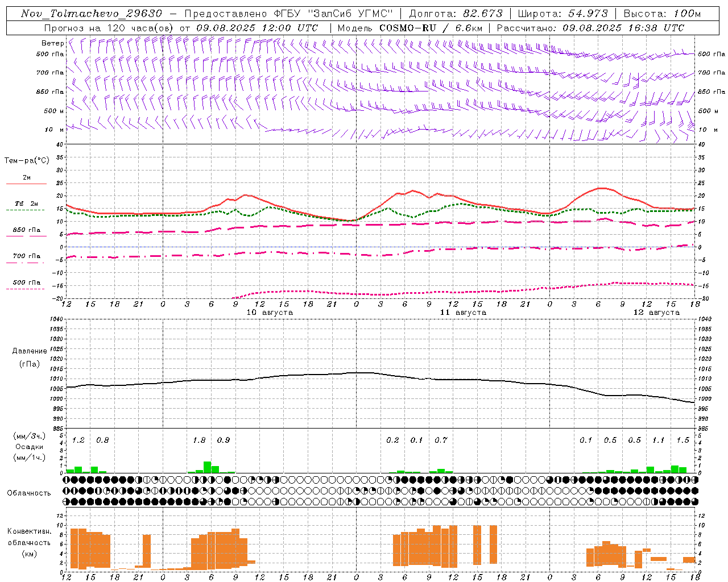The width and height of the screenshot is (728, 582).
Task: Click the precipitation value '1.8'
Action: point(199,440)
